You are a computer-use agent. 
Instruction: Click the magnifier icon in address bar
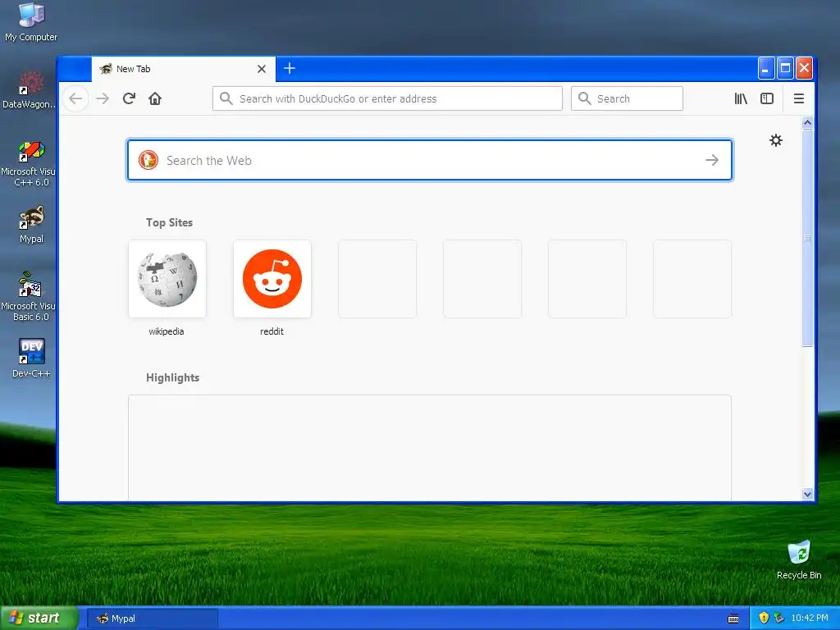pyautogui.click(x=226, y=98)
